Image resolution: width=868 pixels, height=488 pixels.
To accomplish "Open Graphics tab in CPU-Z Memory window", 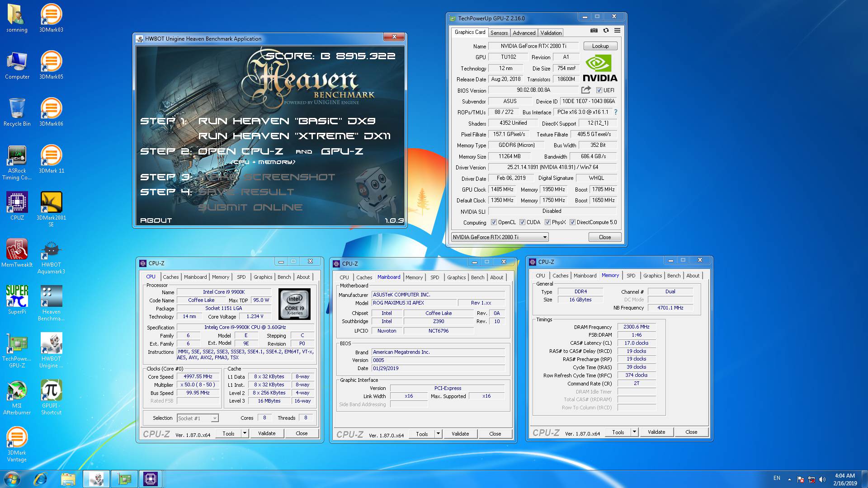I will click(652, 276).
